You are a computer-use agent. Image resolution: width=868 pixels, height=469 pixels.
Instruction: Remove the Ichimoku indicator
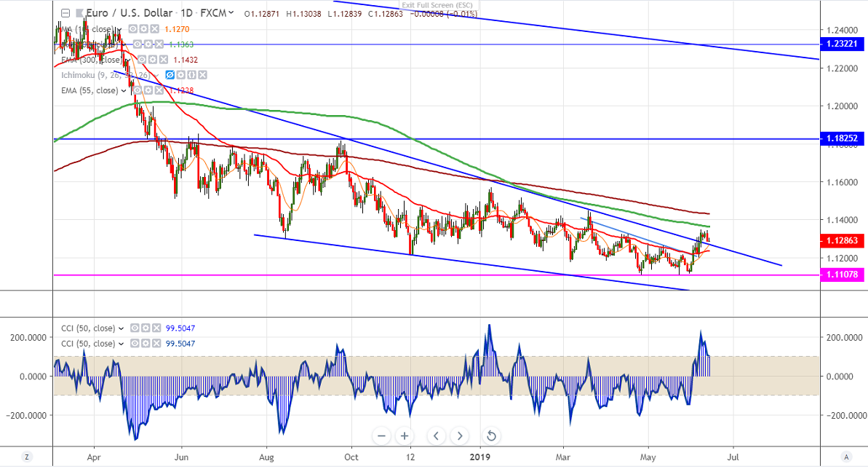(x=202, y=75)
